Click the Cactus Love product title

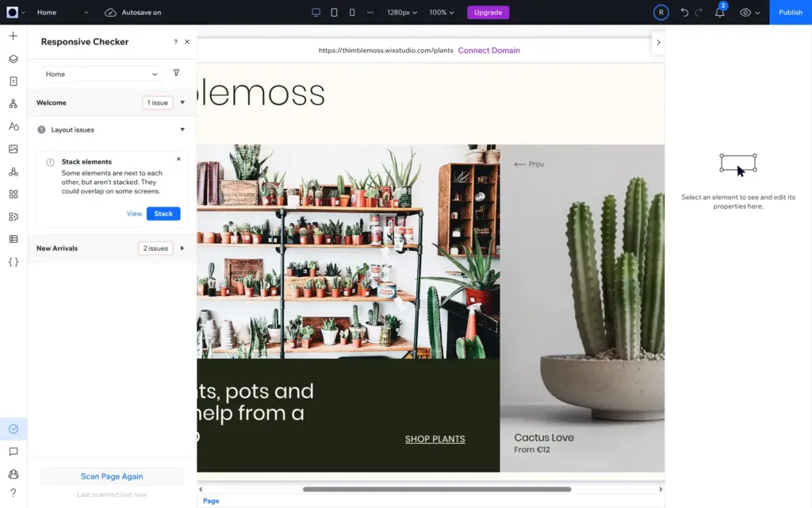544,437
